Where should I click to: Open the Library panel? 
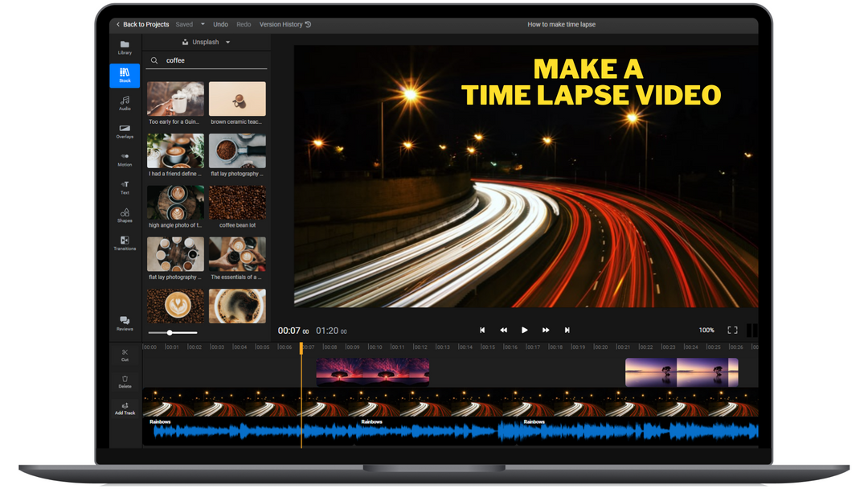coord(125,47)
